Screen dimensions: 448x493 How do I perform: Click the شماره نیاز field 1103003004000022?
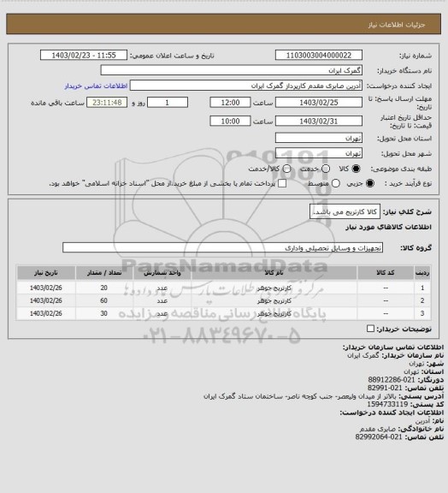point(319,56)
